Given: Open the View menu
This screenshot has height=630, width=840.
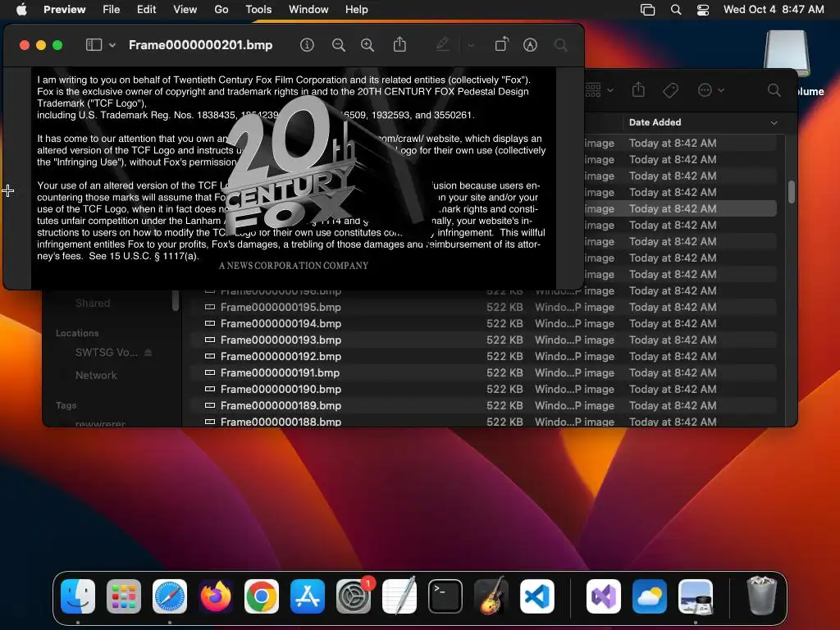Looking at the screenshot, I should 185,10.
